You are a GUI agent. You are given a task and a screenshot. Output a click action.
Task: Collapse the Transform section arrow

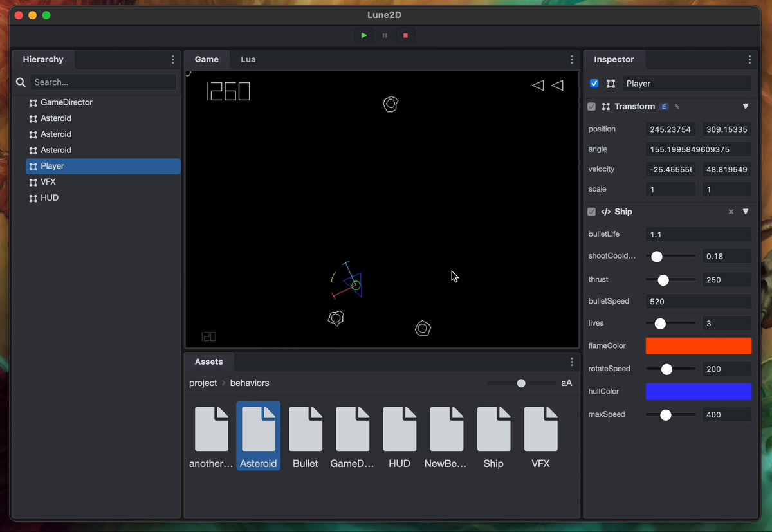point(746,107)
